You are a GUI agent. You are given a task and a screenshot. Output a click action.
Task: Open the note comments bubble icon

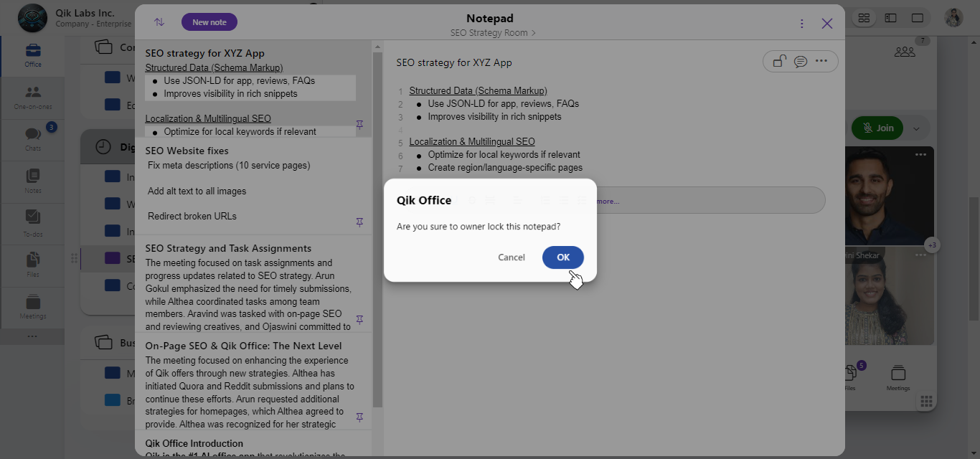(x=801, y=62)
